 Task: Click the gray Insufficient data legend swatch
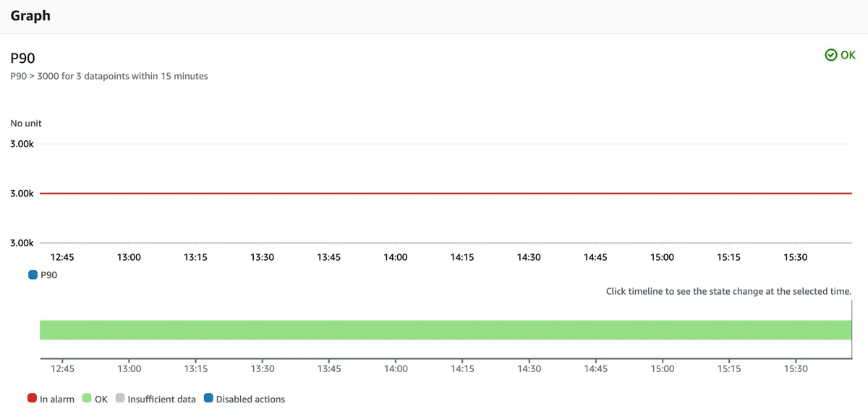(119, 398)
